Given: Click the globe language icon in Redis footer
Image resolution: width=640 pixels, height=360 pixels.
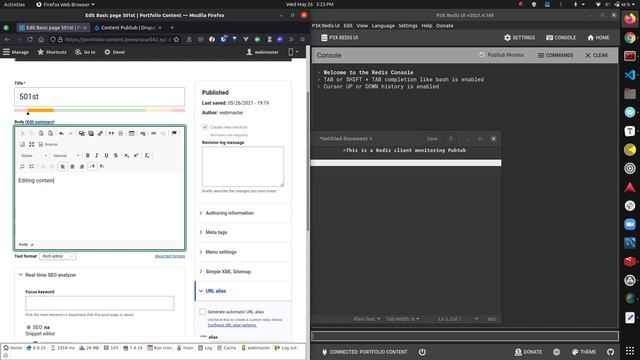Looking at the screenshot, I should [556, 352].
